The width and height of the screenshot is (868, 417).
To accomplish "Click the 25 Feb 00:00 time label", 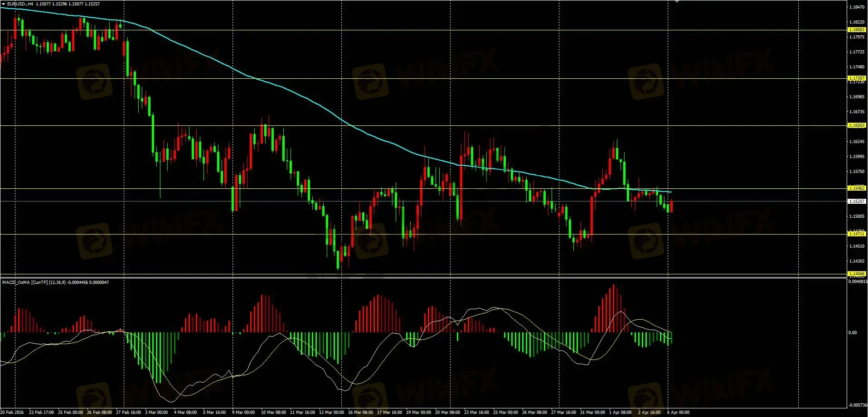I will (70, 412).
